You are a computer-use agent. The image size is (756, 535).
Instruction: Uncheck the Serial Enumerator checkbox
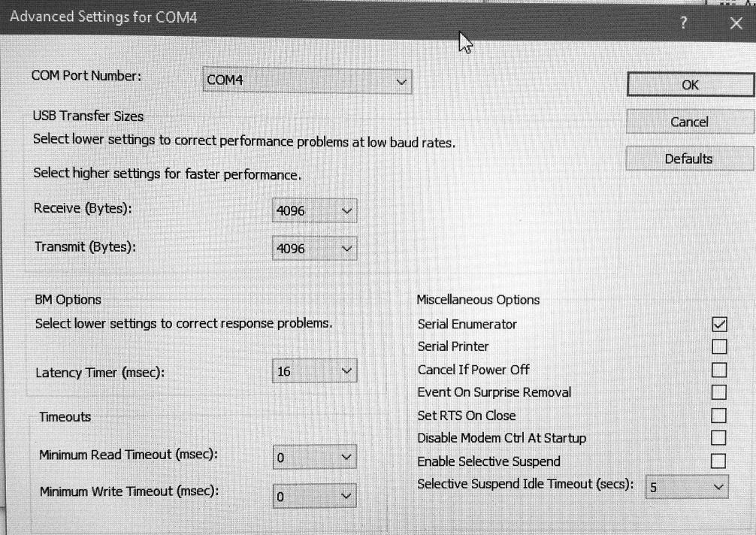click(x=719, y=324)
